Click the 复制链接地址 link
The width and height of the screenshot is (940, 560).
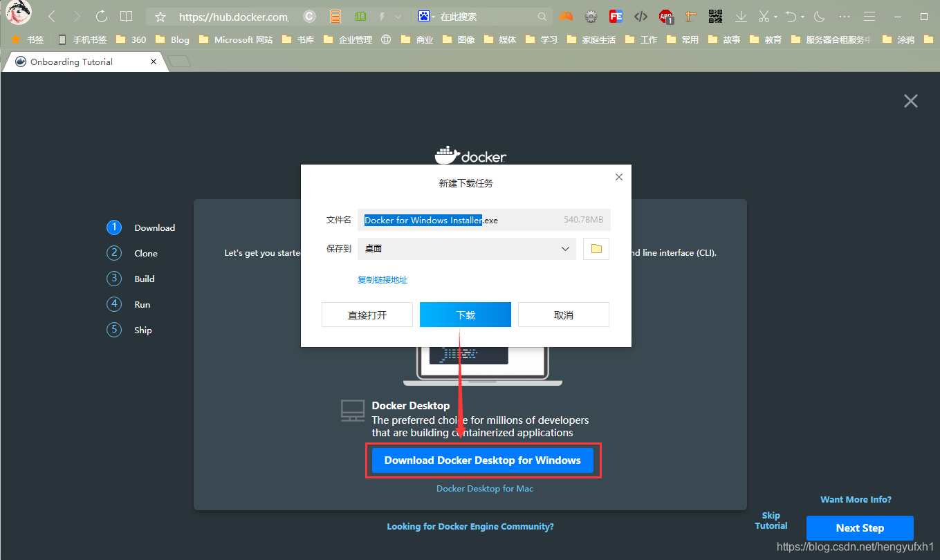383,279
